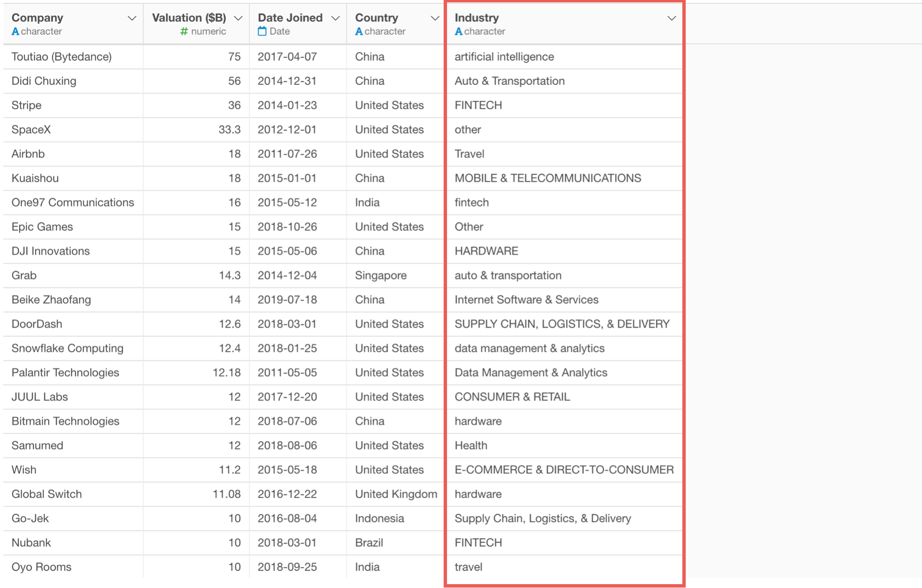Click the date 2019-07-18
The height and width of the screenshot is (588, 922).
(x=287, y=300)
